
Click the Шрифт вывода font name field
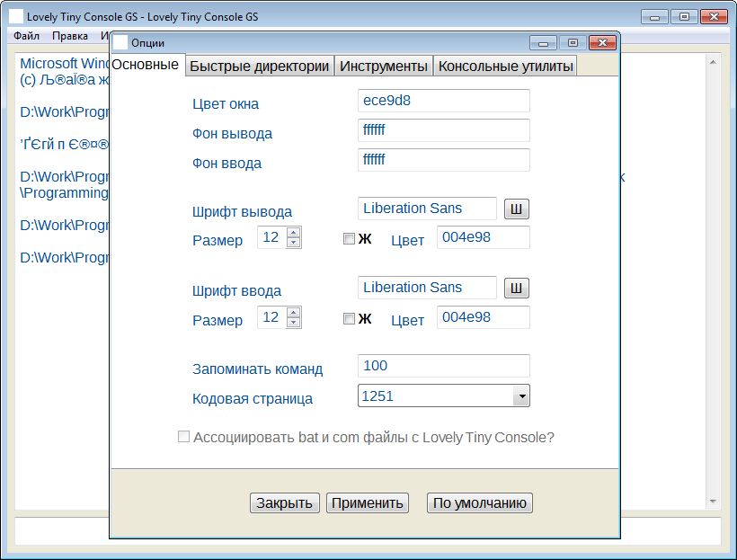tap(427, 209)
